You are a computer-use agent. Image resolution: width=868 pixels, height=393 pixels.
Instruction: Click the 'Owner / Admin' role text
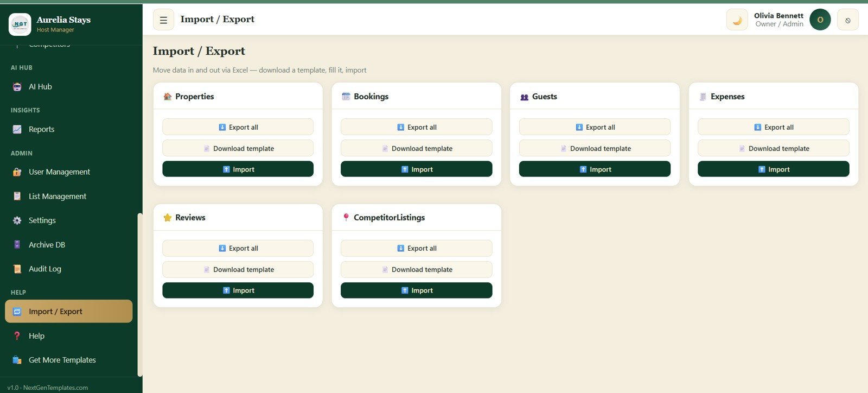[x=779, y=24]
